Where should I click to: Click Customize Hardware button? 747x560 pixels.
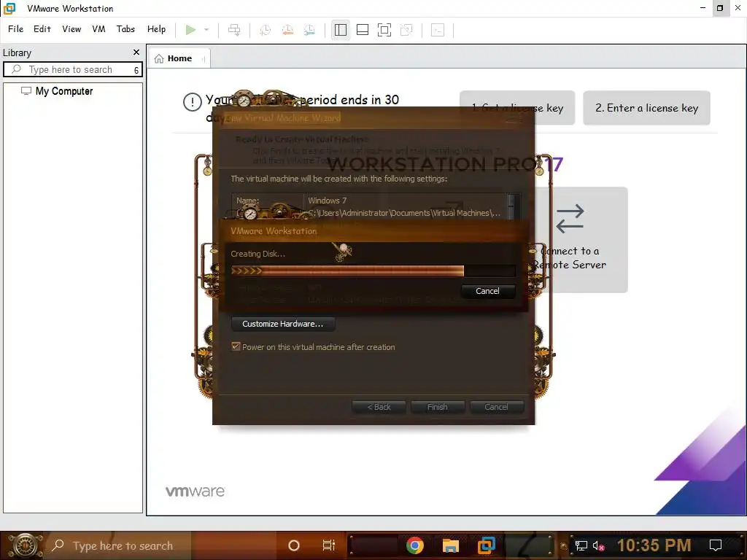(x=282, y=324)
